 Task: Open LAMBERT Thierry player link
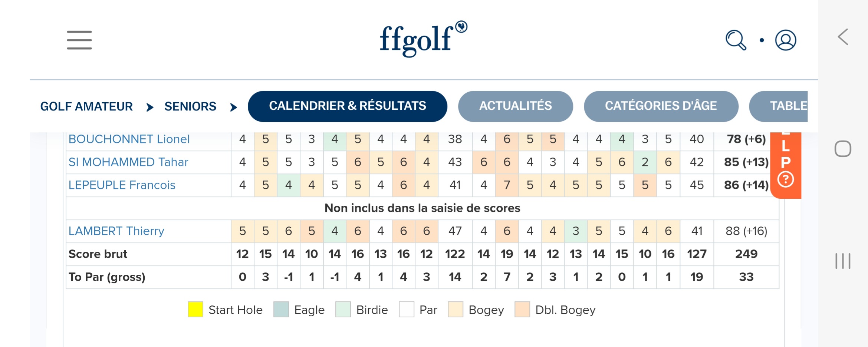116,231
